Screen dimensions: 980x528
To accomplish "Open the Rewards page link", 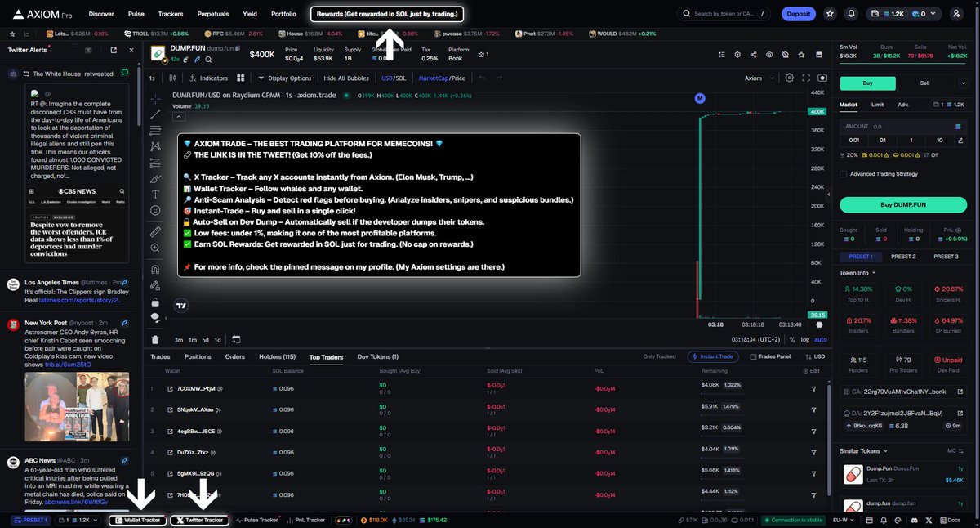I will [387, 14].
